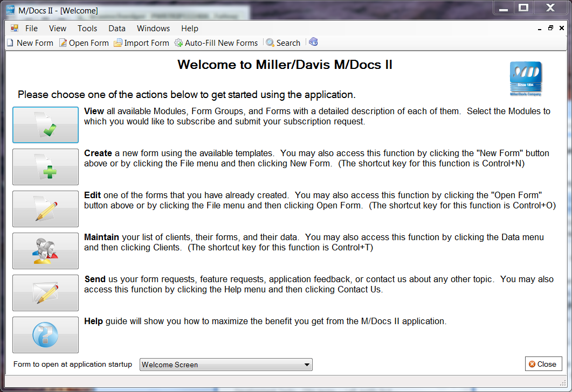Click Auto-Fill New Forms toolbar button
This screenshot has width=572, height=392.
pos(216,43)
